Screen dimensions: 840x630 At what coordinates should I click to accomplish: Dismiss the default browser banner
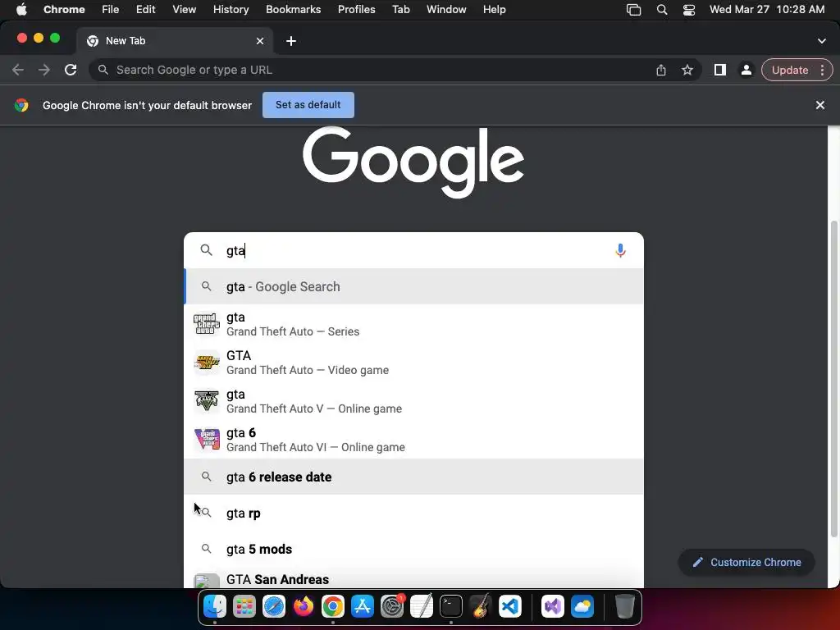coord(819,105)
